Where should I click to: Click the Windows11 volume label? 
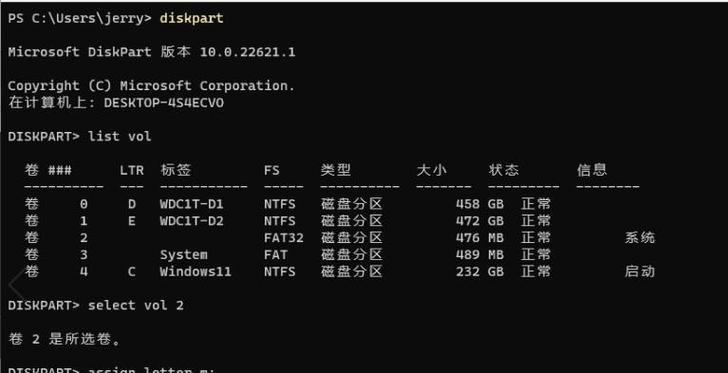[195, 272]
